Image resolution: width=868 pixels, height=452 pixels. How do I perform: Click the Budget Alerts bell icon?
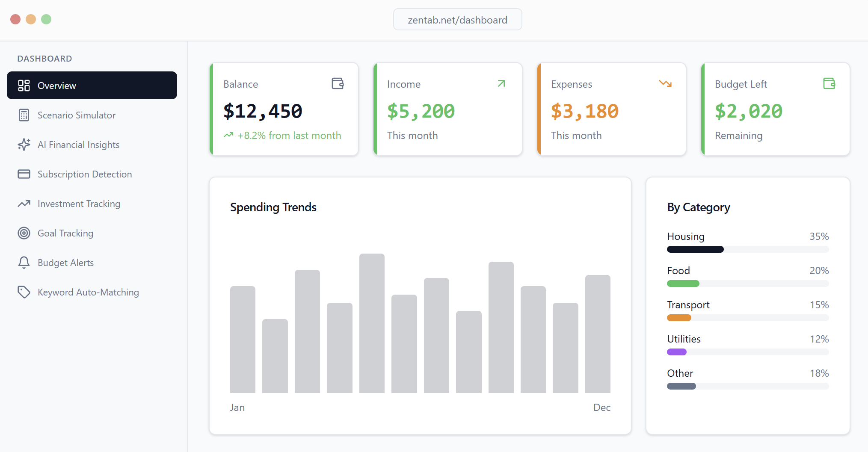(x=24, y=263)
